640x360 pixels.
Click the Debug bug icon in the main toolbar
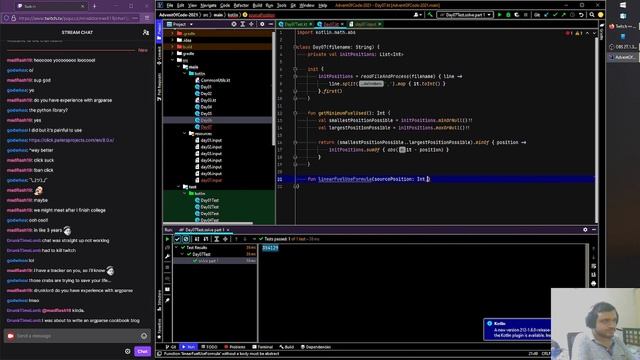click(508, 15)
